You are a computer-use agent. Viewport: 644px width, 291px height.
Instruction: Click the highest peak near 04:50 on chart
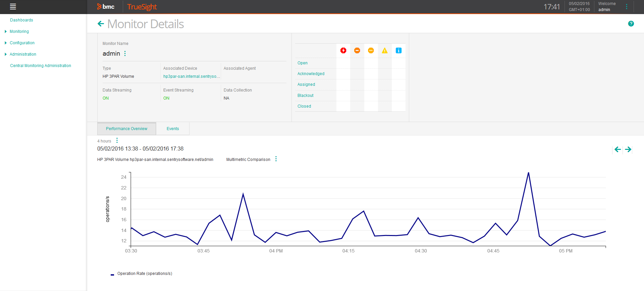pos(528,173)
